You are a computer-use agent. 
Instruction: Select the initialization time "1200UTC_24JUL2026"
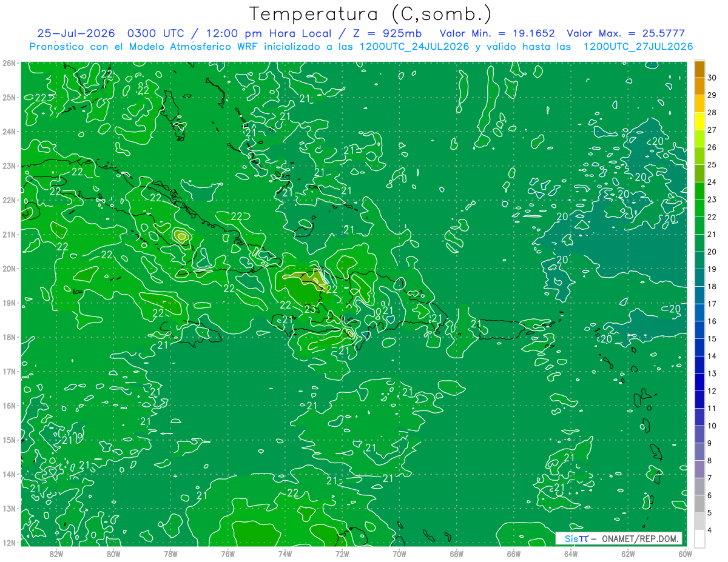point(414,47)
